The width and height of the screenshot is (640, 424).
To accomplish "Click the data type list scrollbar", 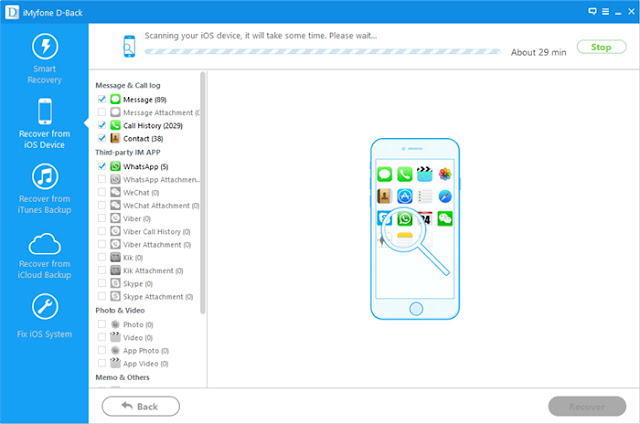I will (202, 193).
